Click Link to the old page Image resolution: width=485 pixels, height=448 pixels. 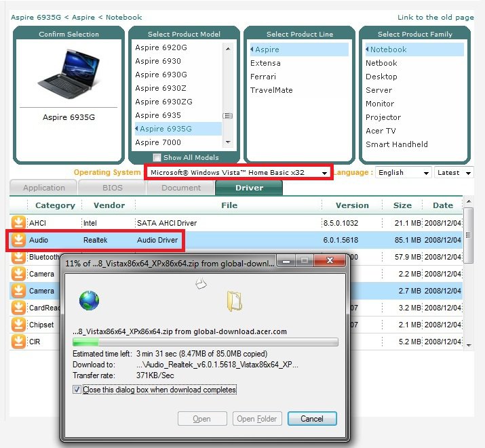click(x=435, y=18)
